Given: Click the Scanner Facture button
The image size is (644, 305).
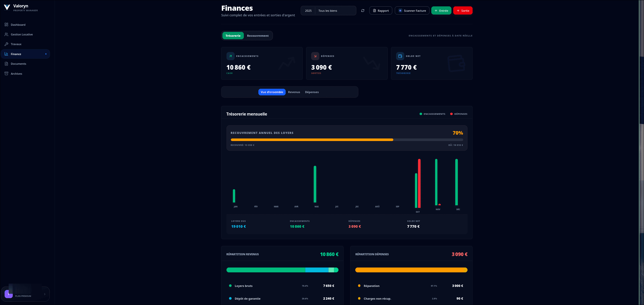Looking at the screenshot, I should click(412, 11).
